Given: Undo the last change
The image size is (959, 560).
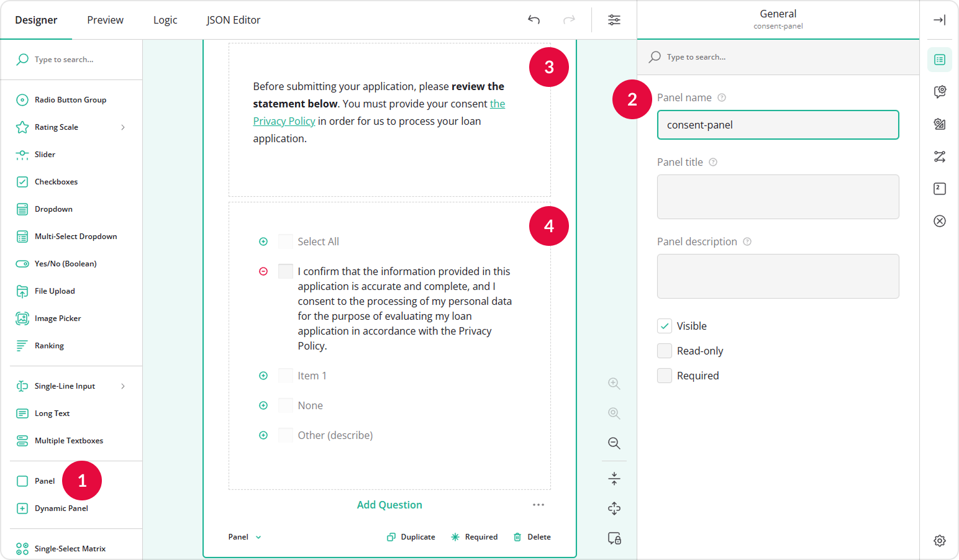Looking at the screenshot, I should click(x=534, y=20).
